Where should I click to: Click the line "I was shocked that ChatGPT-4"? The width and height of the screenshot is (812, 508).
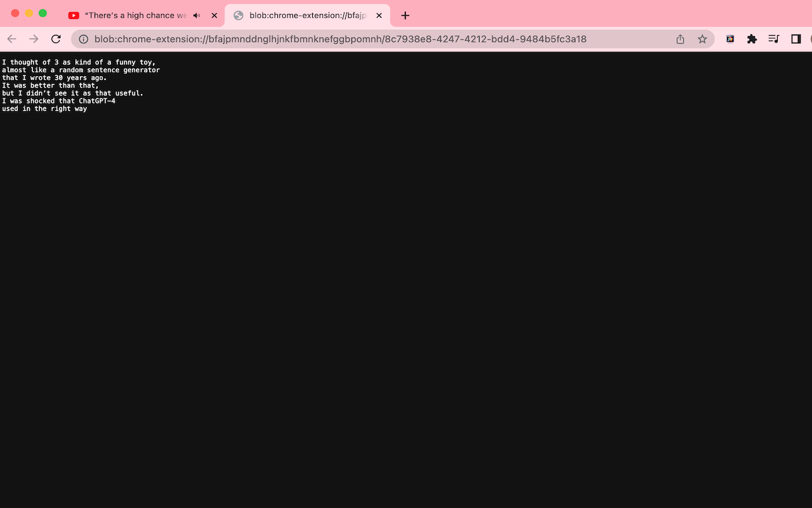[x=58, y=101]
